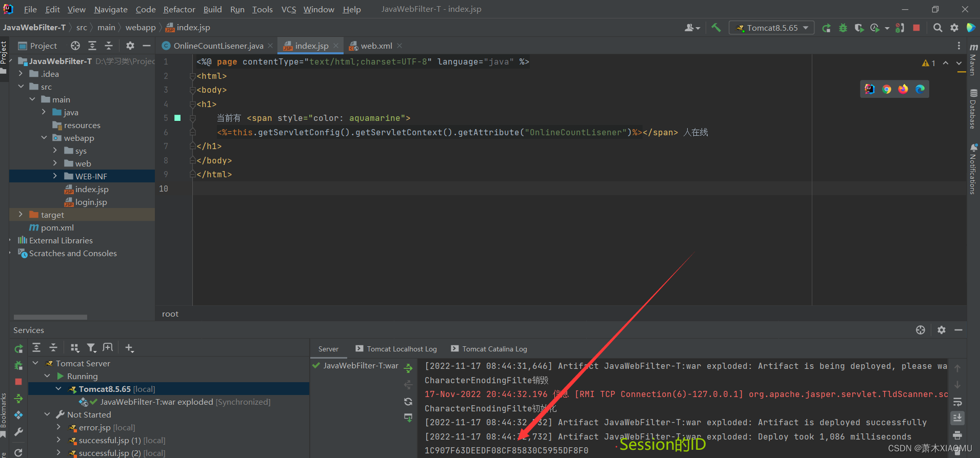980x458 pixels.
Task: Open page in Edge browser icon
Action: pyautogui.click(x=920, y=89)
